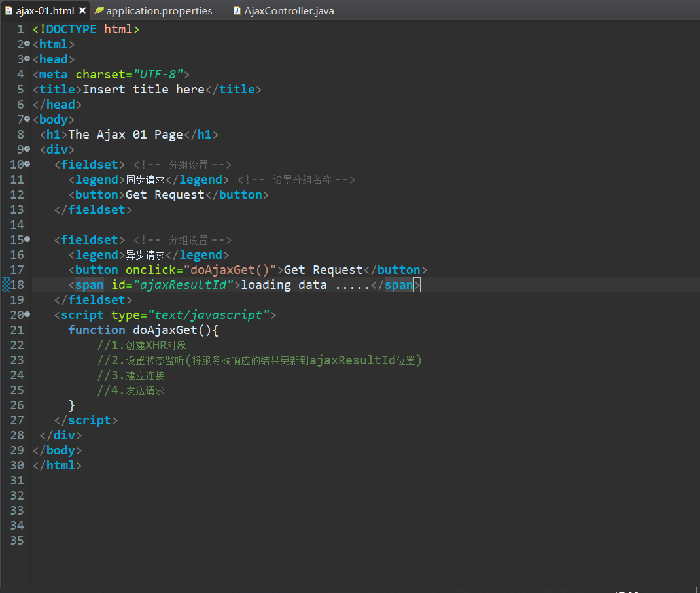The width and height of the screenshot is (700, 593).
Task: Click the closing script tag on line 27
Action: (x=86, y=420)
